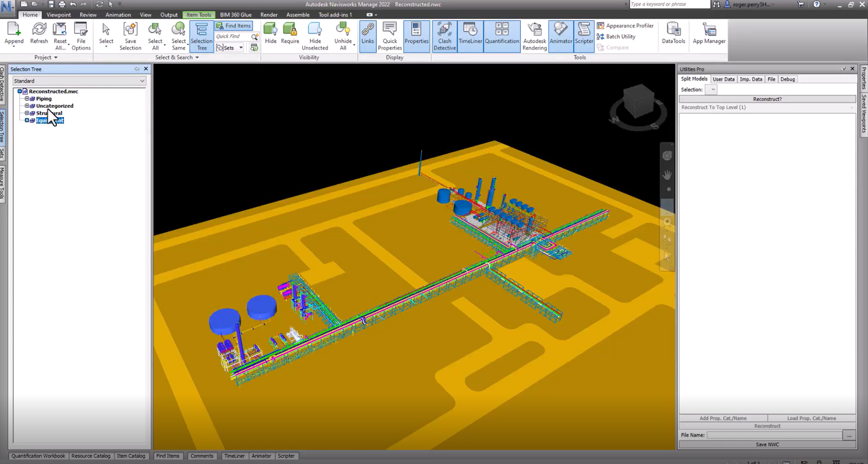Open the Clash Detective tool
This screenshot has width=868, height=464.
[445, 36]
